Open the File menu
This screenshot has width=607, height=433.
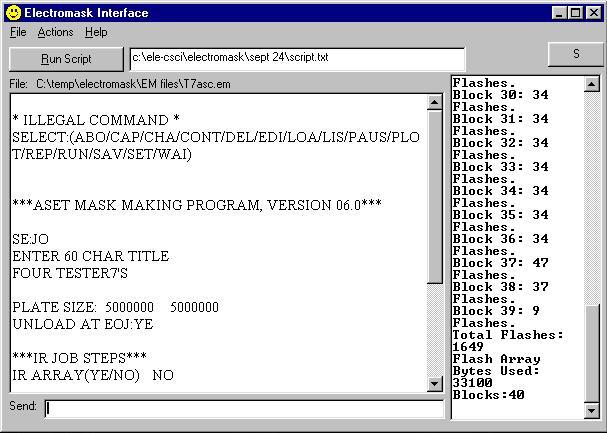[18, 32]
